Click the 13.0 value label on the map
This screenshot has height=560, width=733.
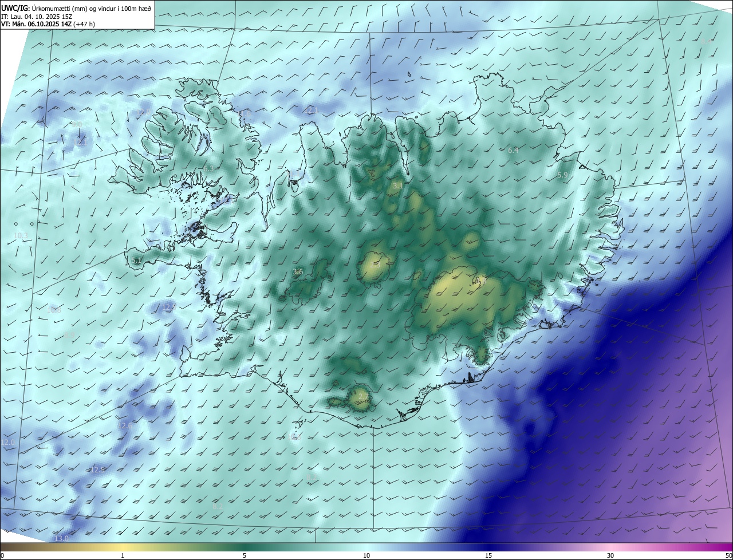tap(61, 539)
